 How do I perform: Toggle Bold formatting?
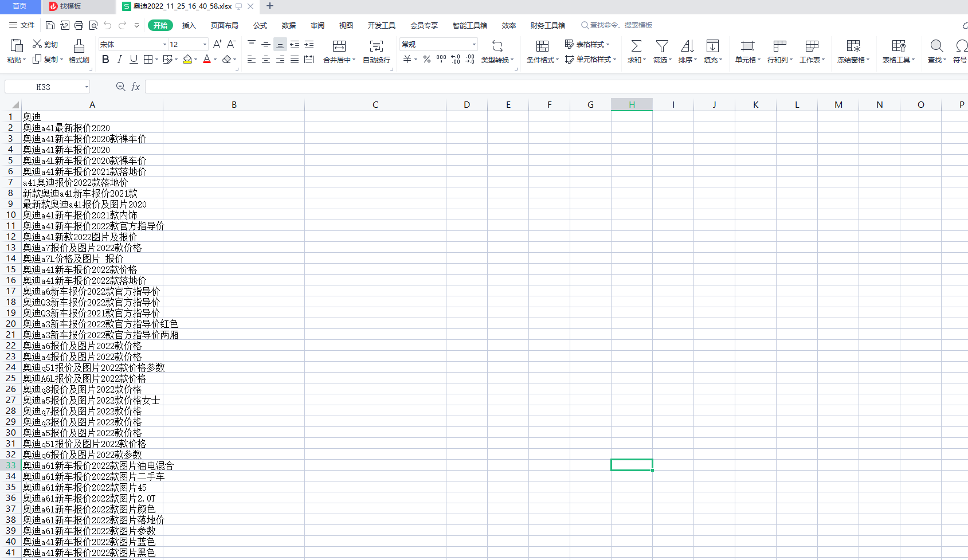[x=105, y=59]
